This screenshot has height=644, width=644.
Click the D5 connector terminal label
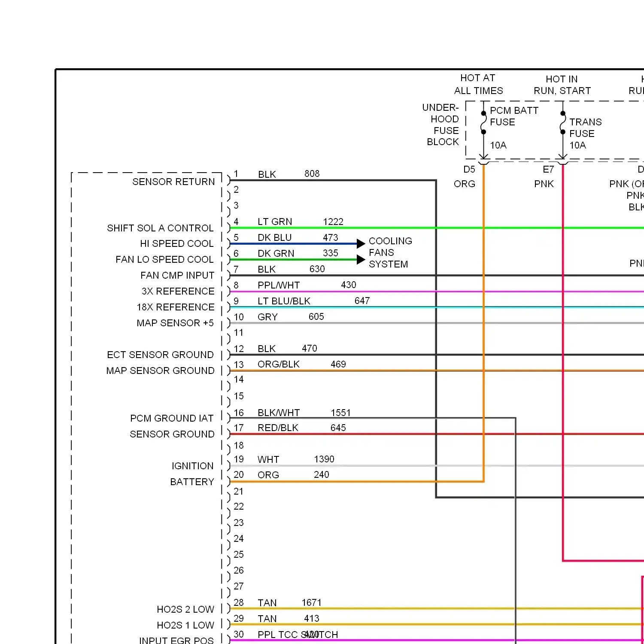pyautogui.click(x=469, y=169)
